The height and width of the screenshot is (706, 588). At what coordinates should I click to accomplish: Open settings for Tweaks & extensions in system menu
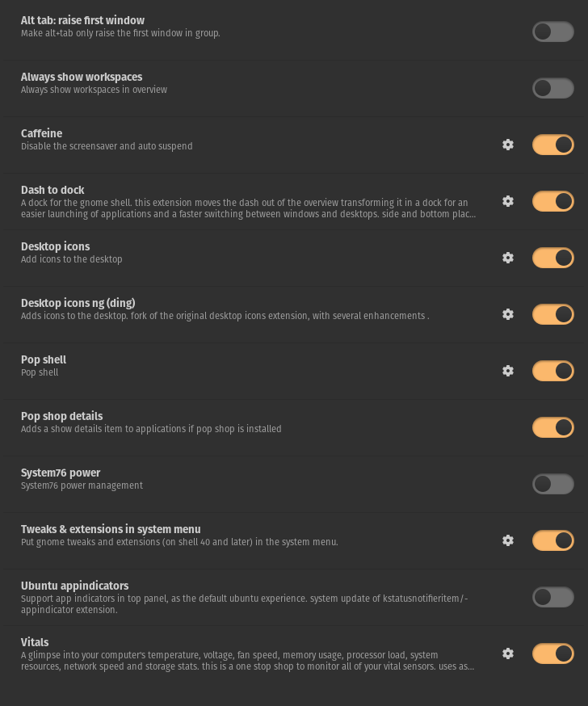pos(508,540)
